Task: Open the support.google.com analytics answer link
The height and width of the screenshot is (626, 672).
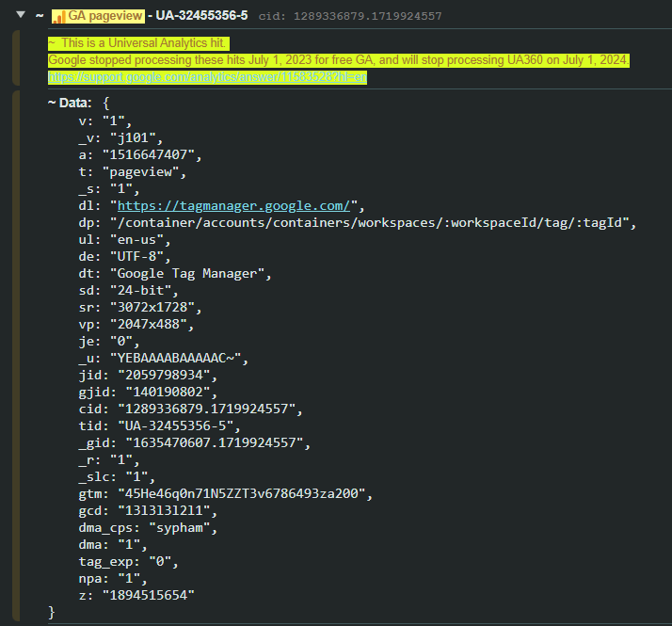Action: (207, 77)
